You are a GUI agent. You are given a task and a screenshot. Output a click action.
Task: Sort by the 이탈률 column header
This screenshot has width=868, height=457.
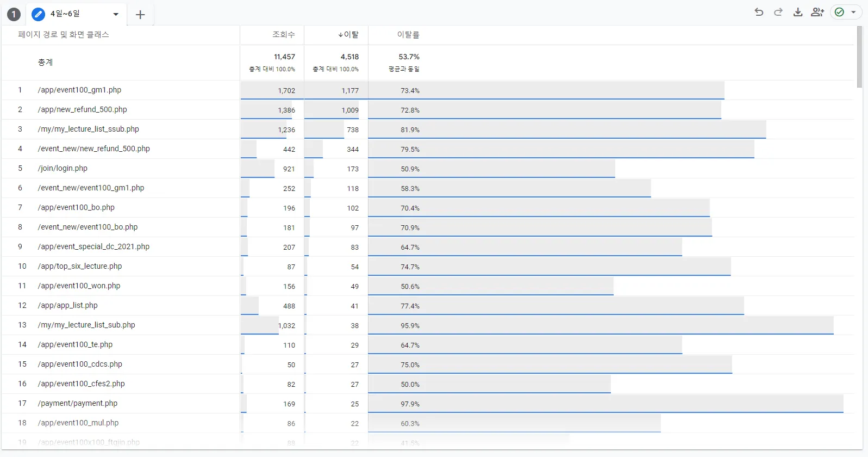(x=408, y=35)
